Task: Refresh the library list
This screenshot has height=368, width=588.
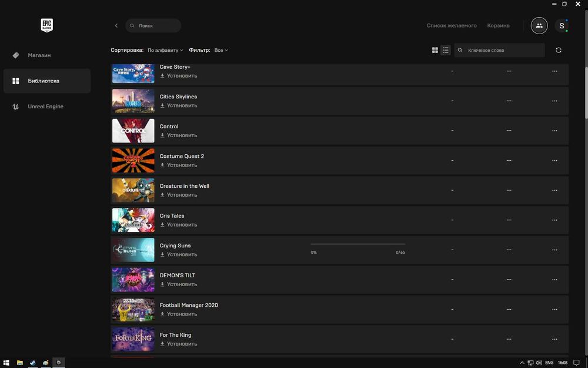Action: [559, 50]
